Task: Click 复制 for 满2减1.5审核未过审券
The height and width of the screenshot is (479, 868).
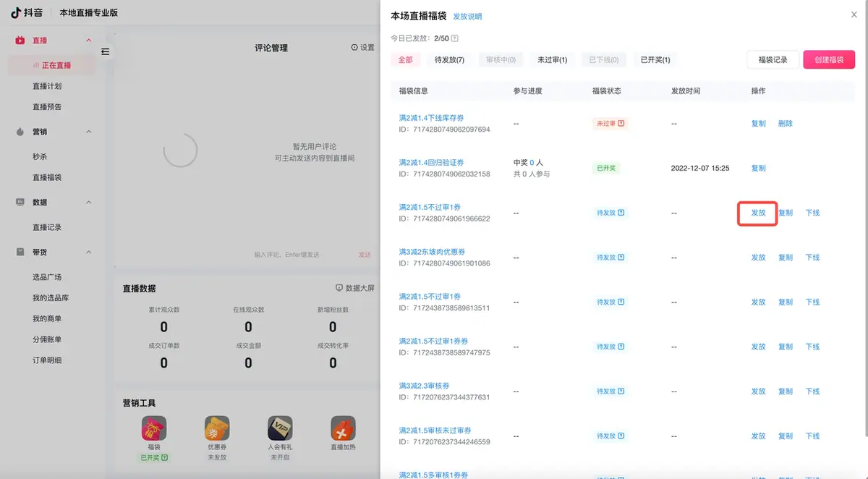Action: [x=786, y=436]
